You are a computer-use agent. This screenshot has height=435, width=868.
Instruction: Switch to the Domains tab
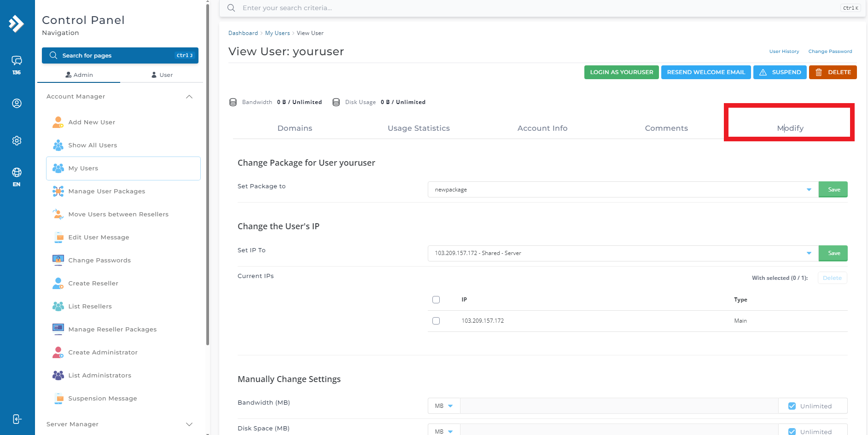click(x=295, y=128)
